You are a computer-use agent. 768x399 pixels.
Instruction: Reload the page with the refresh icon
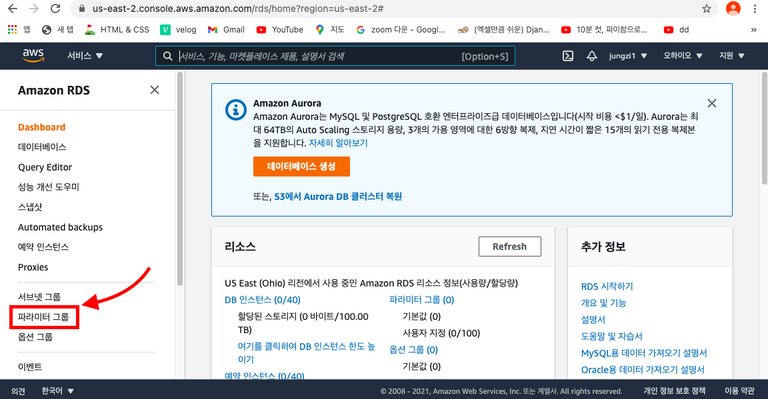55,8
